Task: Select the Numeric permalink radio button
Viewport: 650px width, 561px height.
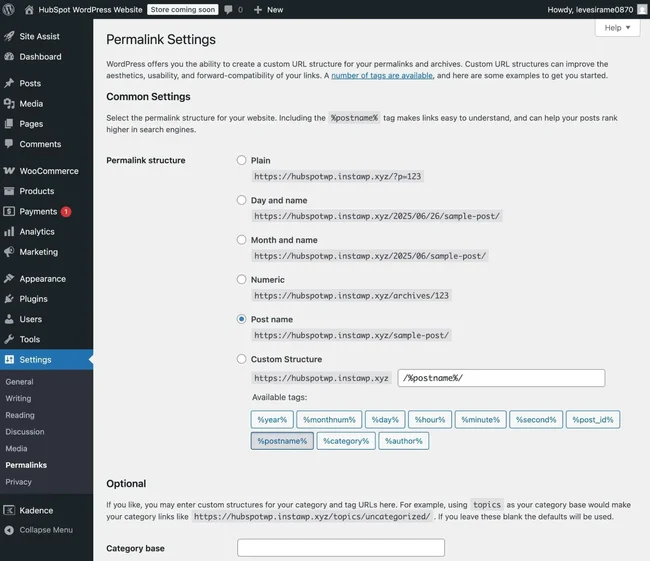Action: [241, 279]
